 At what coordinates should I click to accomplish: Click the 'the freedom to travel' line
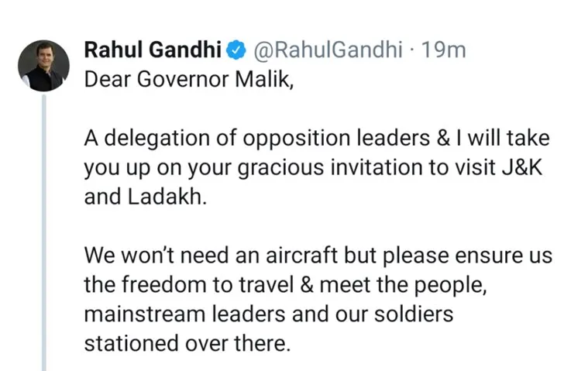pyautogui.click(x=285, y=285)
